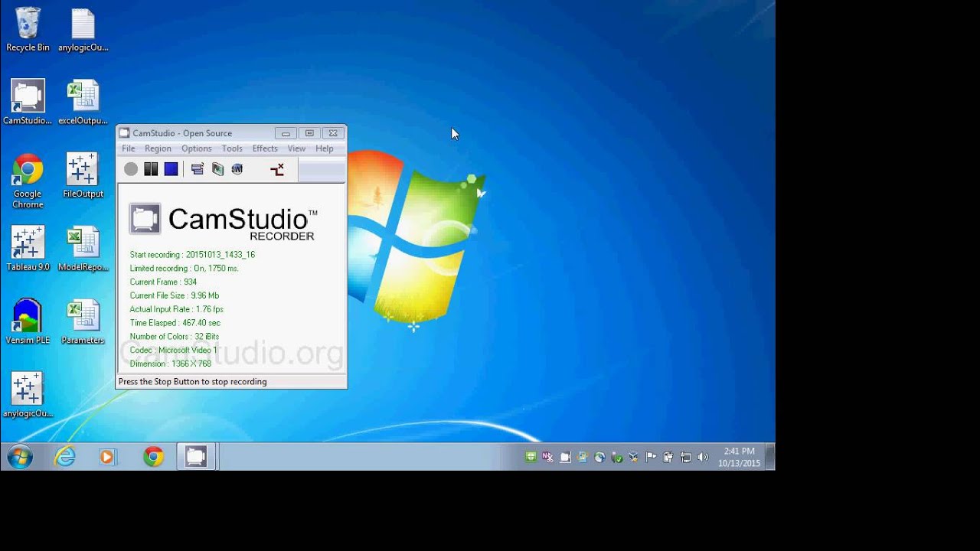Select the ModelRepo... Excel desktop file

pos(83,249)
